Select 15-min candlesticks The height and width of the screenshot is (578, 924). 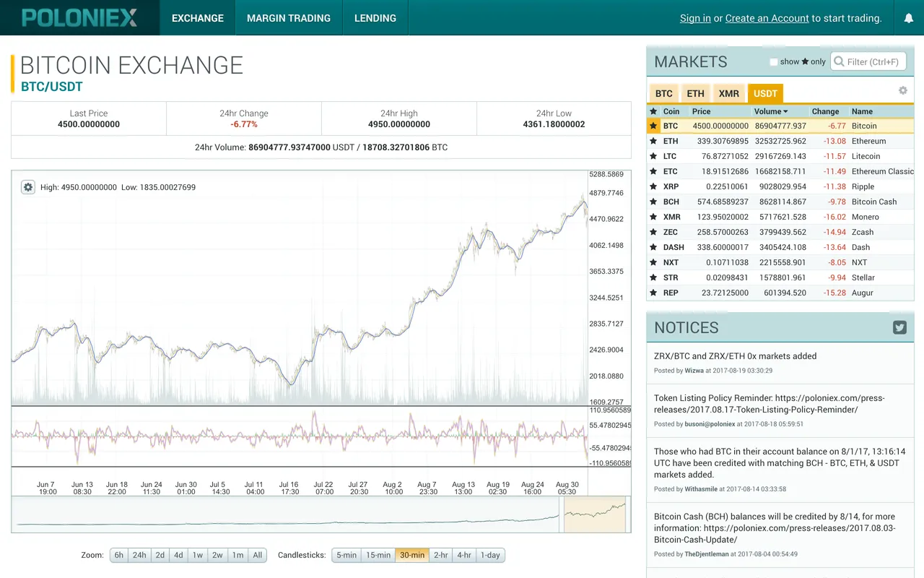[378, 555]
